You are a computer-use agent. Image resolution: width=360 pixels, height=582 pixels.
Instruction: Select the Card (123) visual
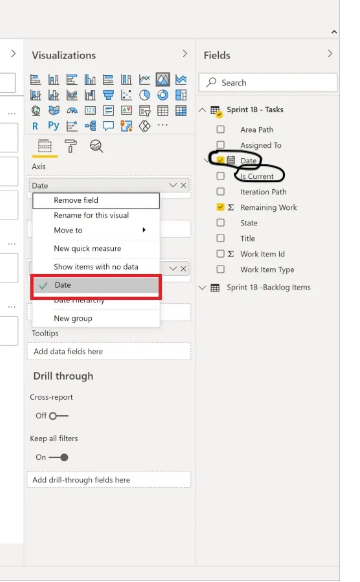(x=90, y=111)
